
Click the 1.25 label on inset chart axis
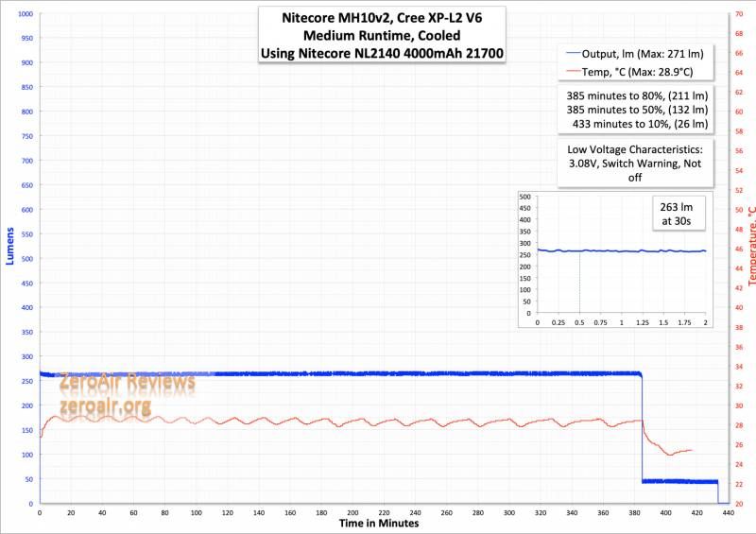coord(643,322)
